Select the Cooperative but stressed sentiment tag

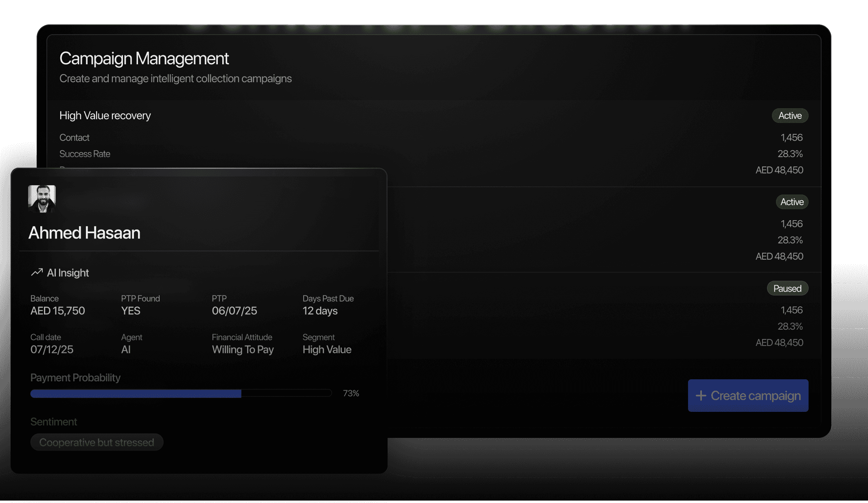point(96,442)
